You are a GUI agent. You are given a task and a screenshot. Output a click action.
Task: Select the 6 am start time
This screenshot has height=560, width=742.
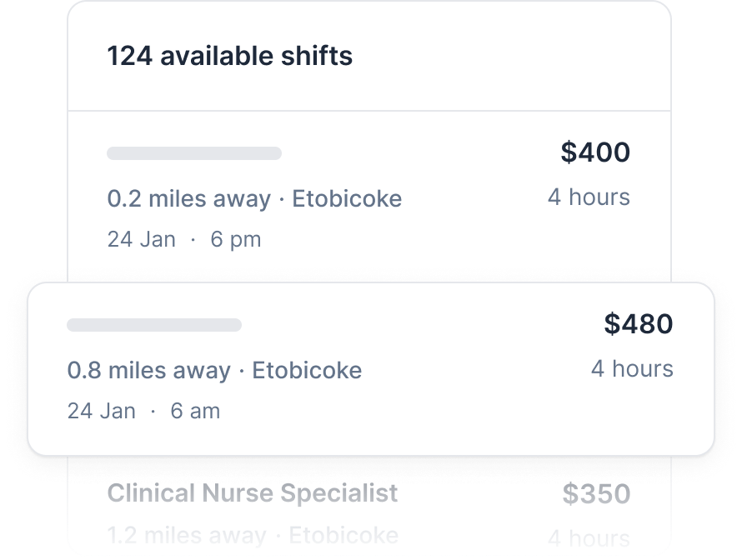pyautogui.click(x=196, y=411)
